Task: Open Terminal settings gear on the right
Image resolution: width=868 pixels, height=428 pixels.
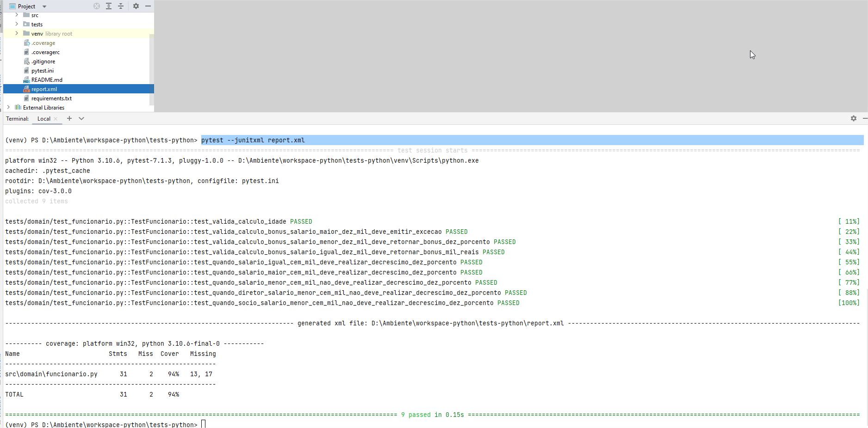Action: [853, 118]
